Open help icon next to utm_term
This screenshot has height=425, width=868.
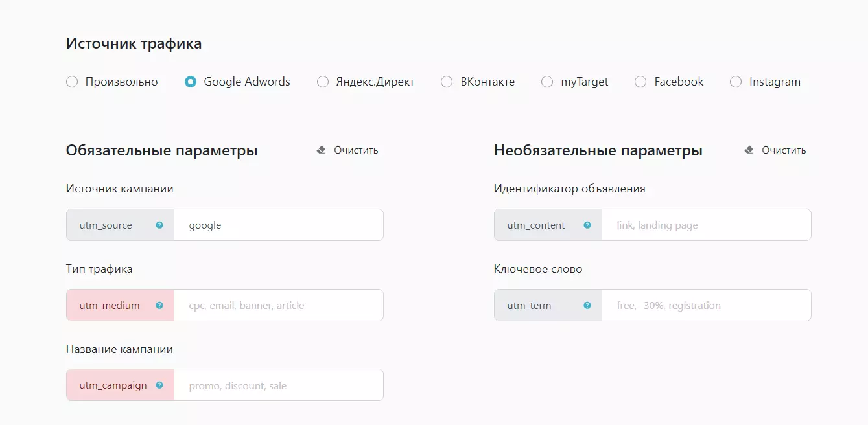587,305
